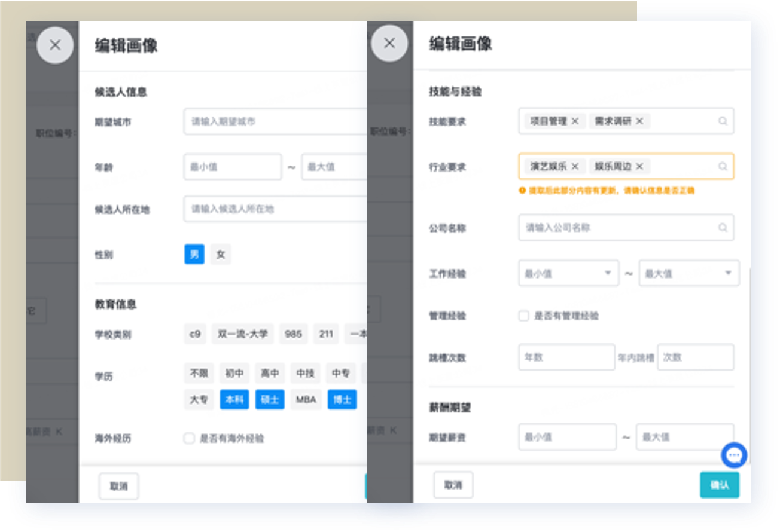This screenshot has height=532, width=780.
Task: Check the 是否有管理经验 checkbox
Action: pos(524,316)
